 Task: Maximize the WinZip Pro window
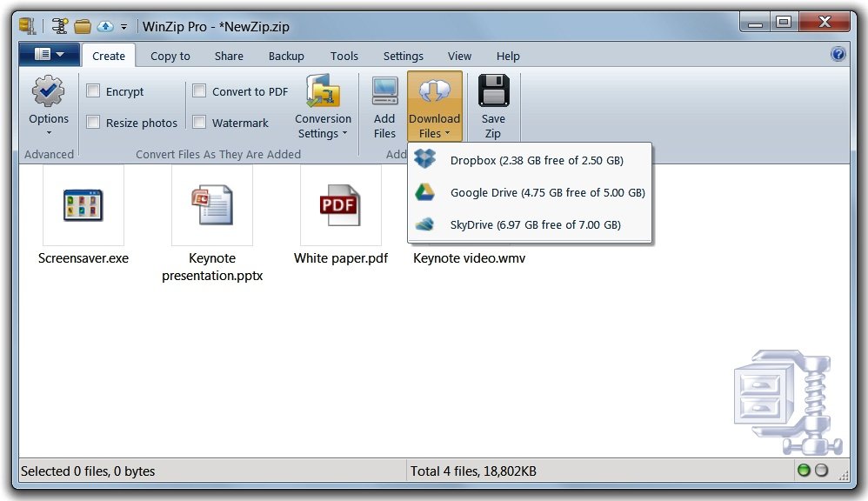[784, 22]
